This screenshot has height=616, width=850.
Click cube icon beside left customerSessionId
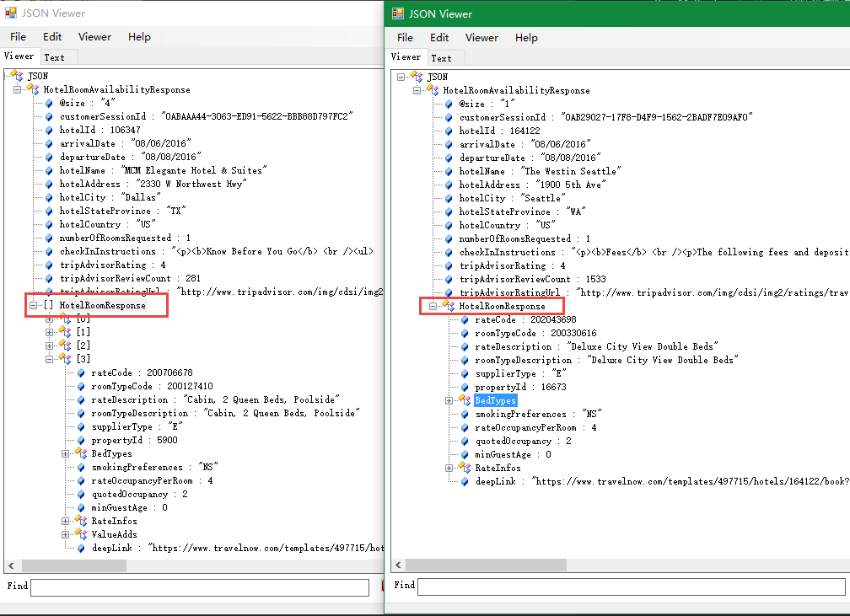(49, 116)
